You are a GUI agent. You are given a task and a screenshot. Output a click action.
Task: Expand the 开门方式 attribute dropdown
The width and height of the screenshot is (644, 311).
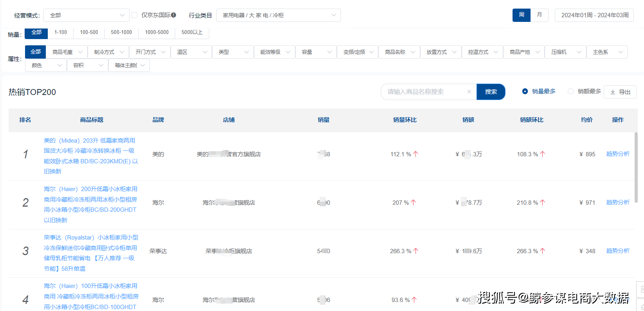150,52
